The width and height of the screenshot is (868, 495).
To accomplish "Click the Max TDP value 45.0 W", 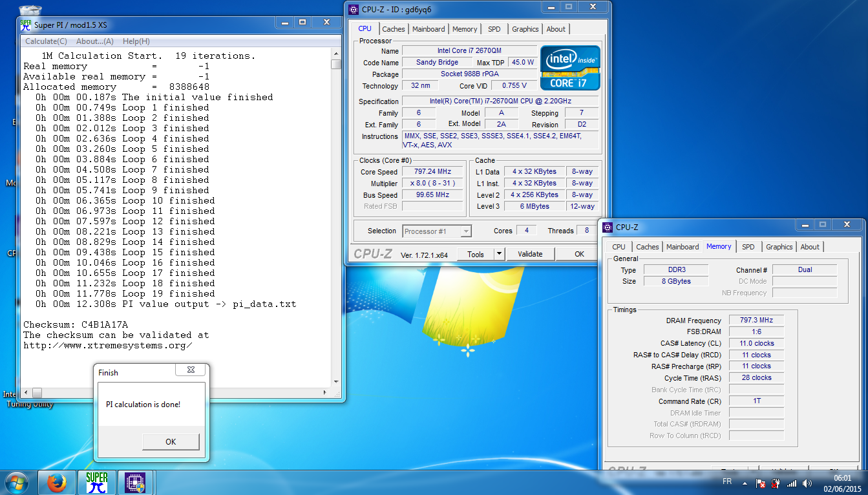I will (x=523, y=62).
